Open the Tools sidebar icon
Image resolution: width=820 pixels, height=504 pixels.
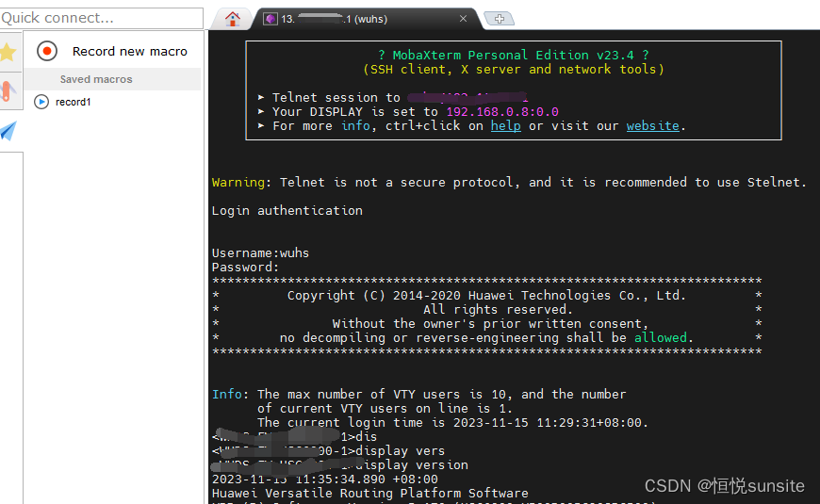click(x=8, y=91)
